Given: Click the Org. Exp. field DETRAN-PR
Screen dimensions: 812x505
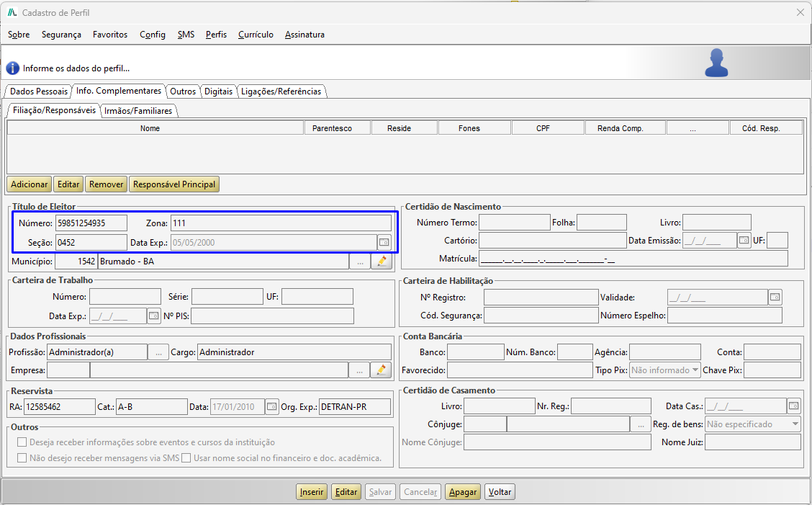Looking at the screenshot, I should 355,406.
